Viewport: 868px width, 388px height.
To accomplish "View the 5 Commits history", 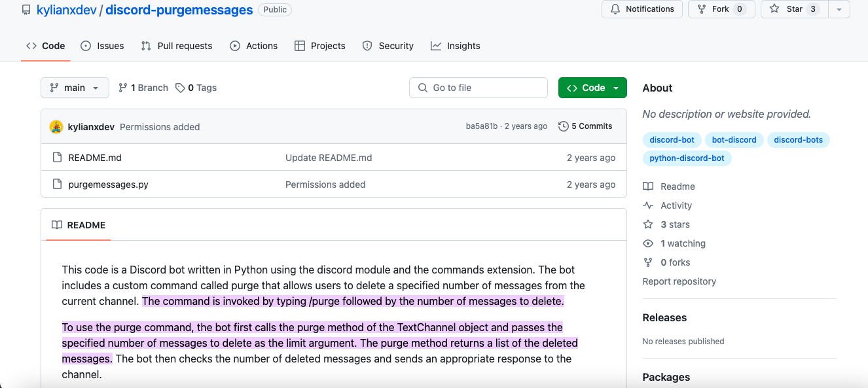I will click(x=585, y=126).
